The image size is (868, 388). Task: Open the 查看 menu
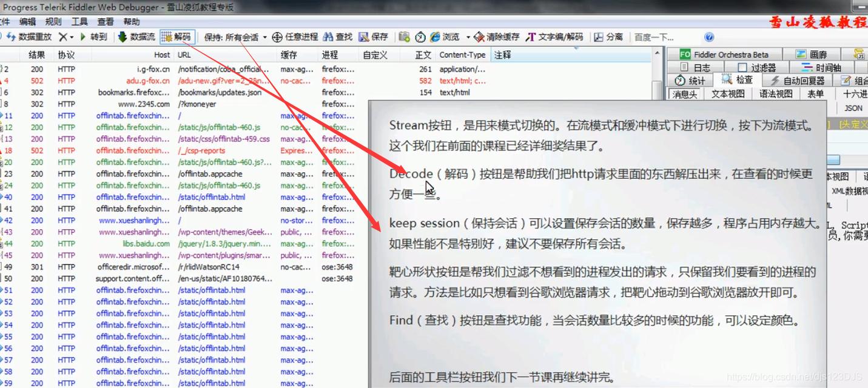106,21
